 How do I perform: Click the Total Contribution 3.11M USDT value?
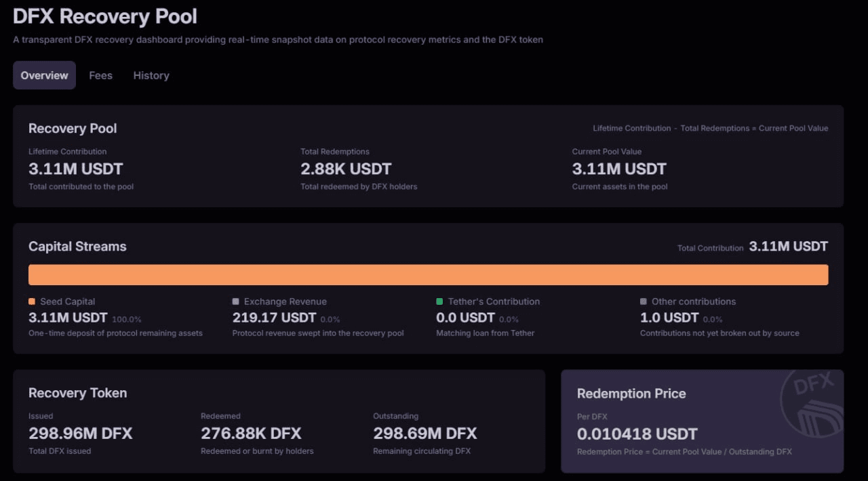pyautogui.click(x=788, y=247)
